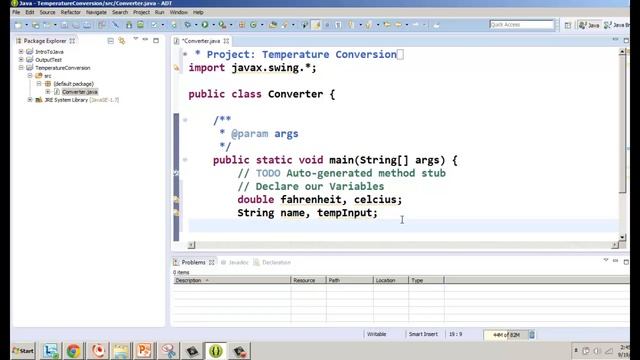The image size is (640, 360).
Task: Open the Snipping Tool from the taskbar
Action: pos(168,351)
